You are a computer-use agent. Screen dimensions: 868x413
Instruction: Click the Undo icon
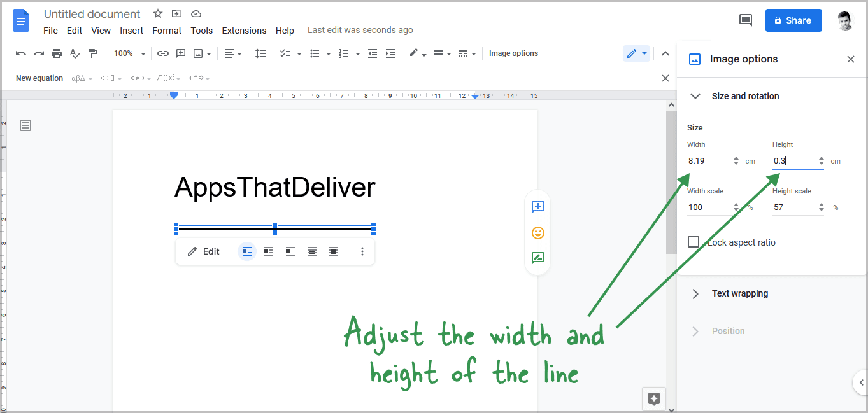[21, 53]
